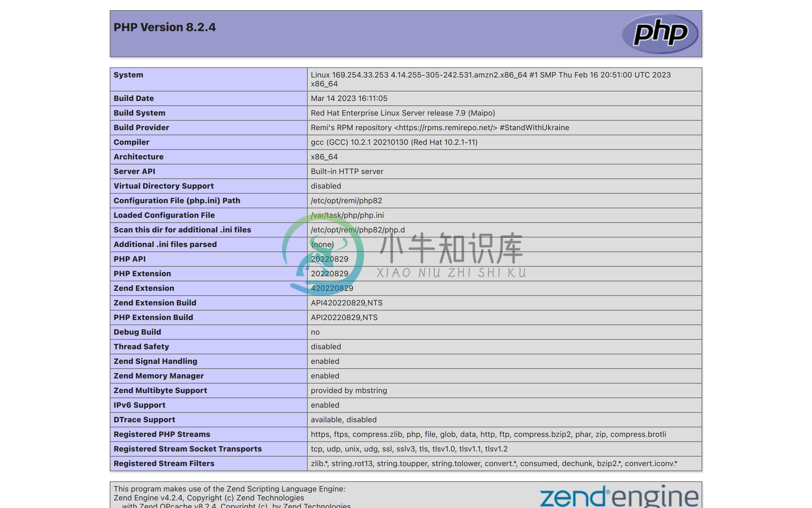Select the tcp, udp, unix transports value
The height and width of the screenshot is (508, 812).
[x=409, y=449]
